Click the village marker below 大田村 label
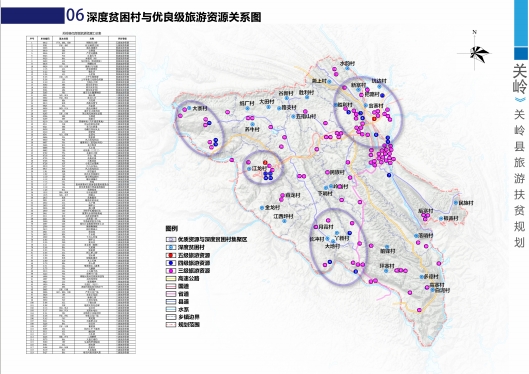The width and height of the screenshot is (529, 374). tap(269, 107)
